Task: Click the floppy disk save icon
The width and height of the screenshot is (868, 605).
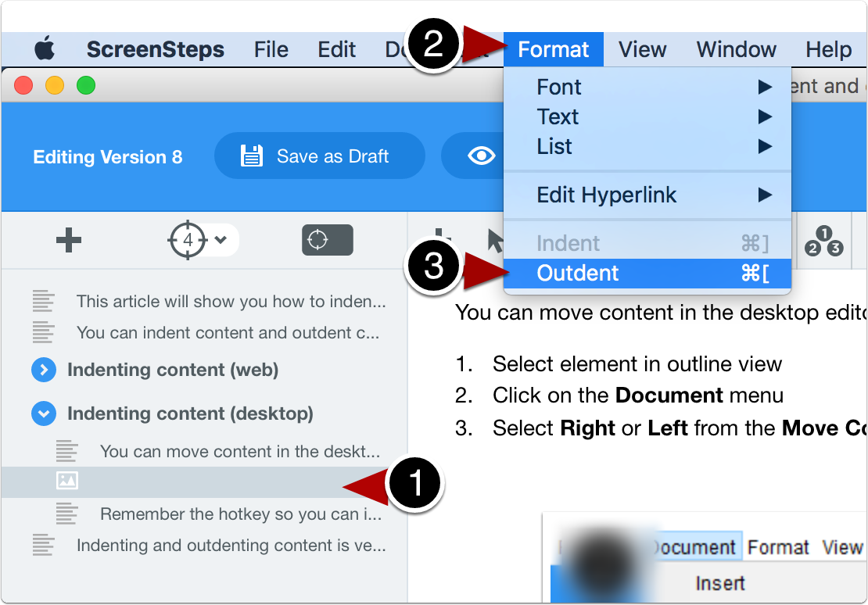Action: (x=251, y=156)
